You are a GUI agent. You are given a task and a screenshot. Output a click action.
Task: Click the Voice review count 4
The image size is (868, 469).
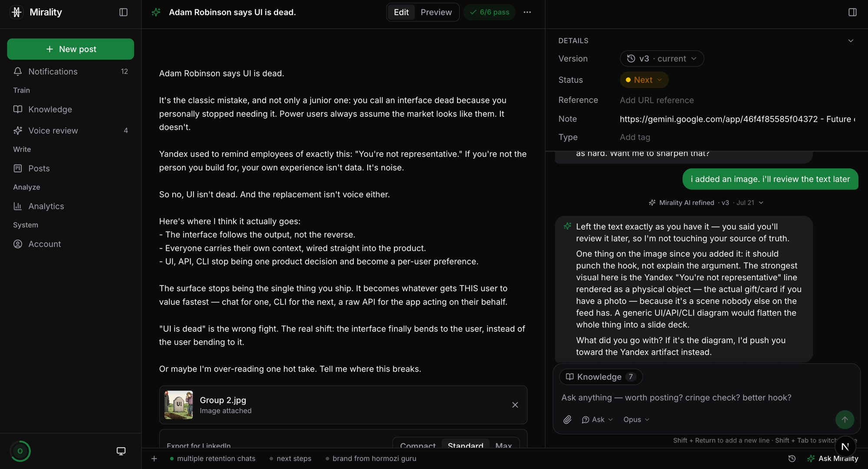(126, 130)
